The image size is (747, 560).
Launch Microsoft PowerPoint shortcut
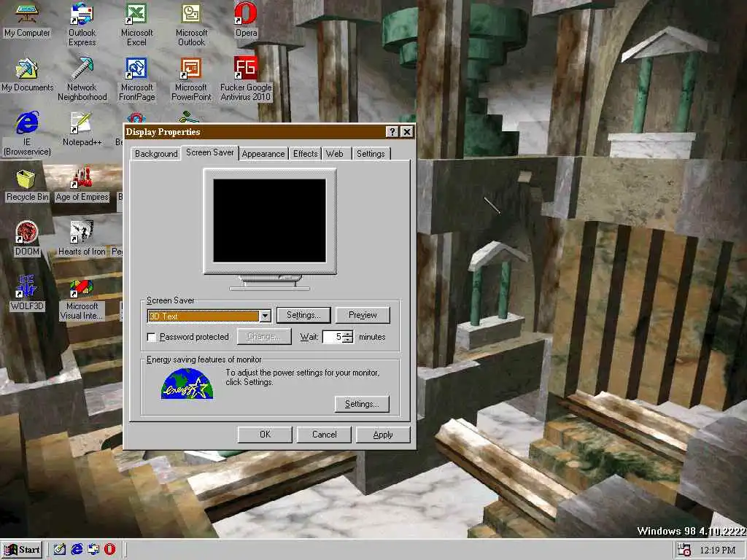(191, 79)
